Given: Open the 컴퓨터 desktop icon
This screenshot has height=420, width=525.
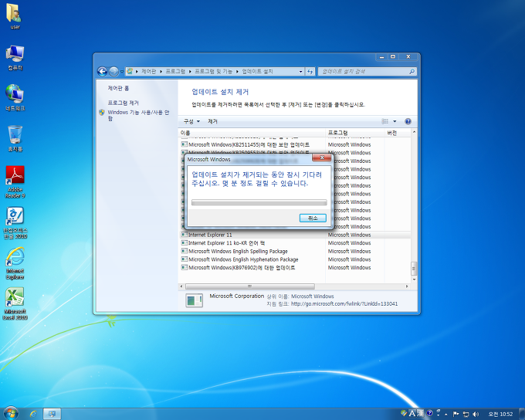Looking at the screenshot, I should 15,58.
